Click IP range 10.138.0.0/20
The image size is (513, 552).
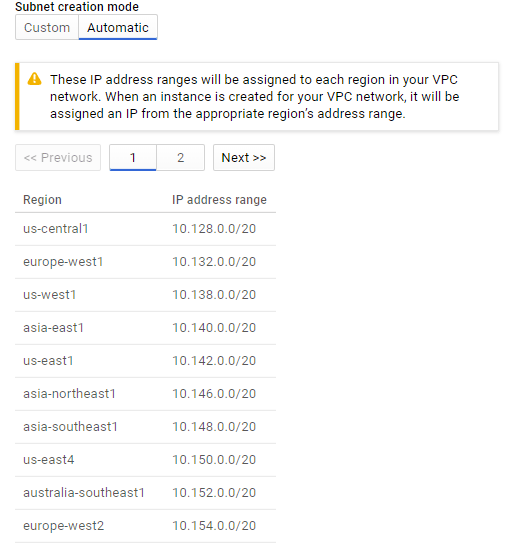(x=214, y=295)
